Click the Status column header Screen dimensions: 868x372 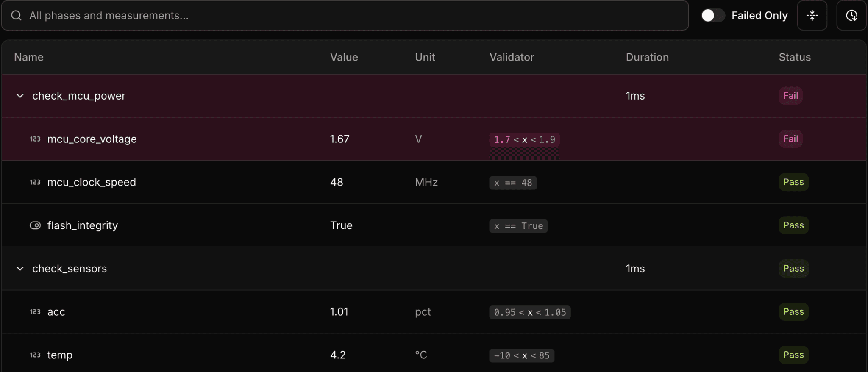(x=794, y=57)
